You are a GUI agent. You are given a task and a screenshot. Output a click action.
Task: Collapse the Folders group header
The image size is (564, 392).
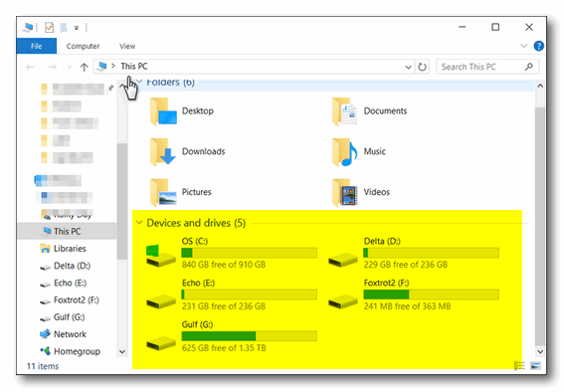[140, 82]
